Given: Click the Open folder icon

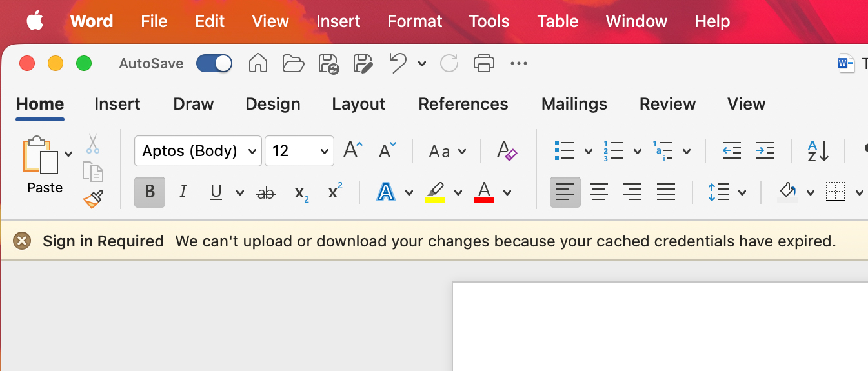Looking at the screenshot, I should click(293, 63).
